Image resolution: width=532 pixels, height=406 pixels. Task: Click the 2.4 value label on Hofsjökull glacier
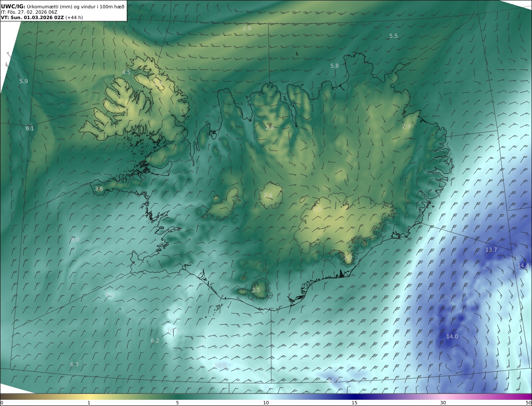(268, 196)
